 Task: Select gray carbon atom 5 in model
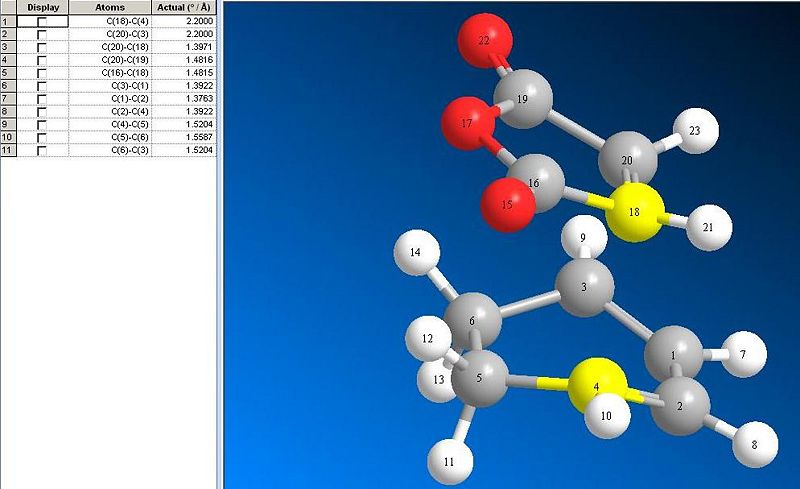click(480, 378)
